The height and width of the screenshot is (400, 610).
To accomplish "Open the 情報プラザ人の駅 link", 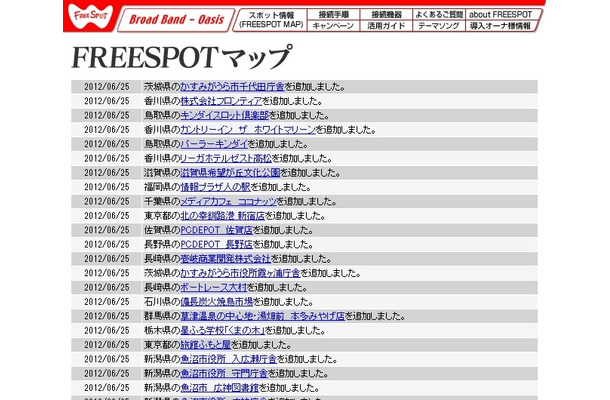I will [x=215, y=187].
